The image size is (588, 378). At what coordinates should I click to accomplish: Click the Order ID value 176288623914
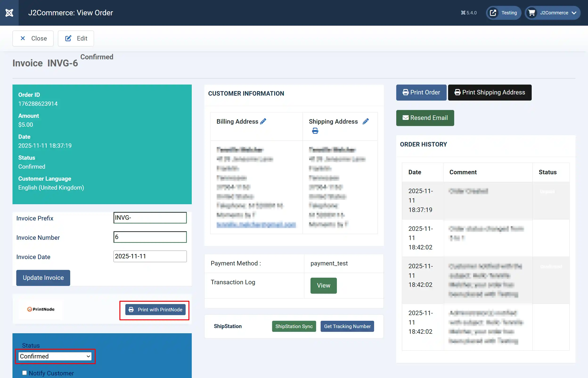pyautogui.click(x=38, y=104)
